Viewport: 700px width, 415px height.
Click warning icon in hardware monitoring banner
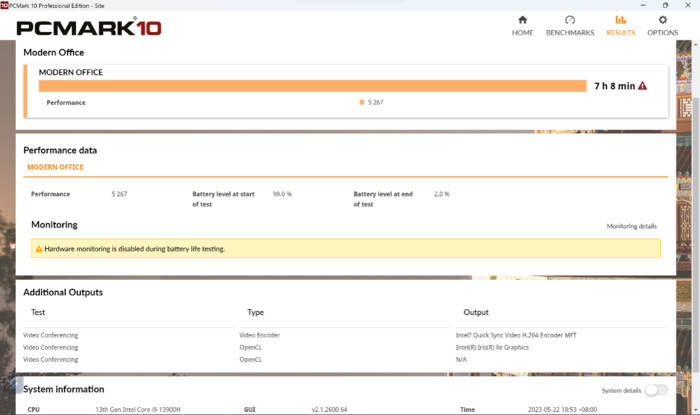pyautogui.click(x=39, y=248)
